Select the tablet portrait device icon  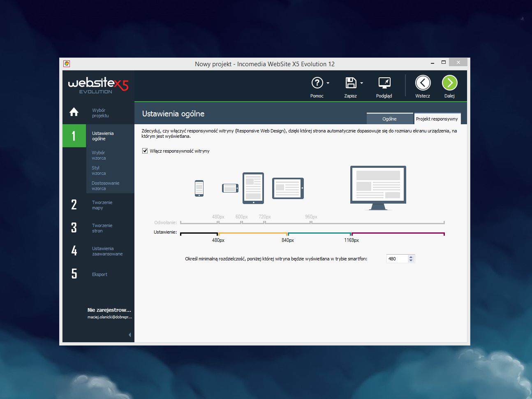pos(253,188)
